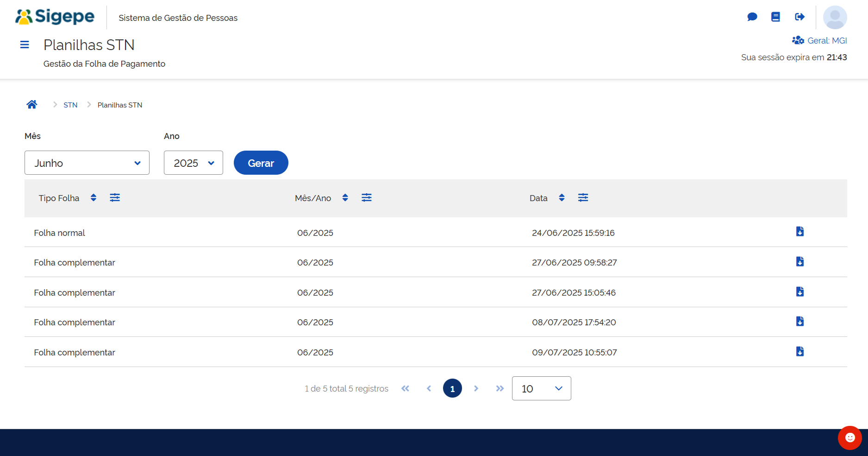Download the Folha normal spreadsheet
Viewport: 868px width, 456px height.
[x=799, y=232]
